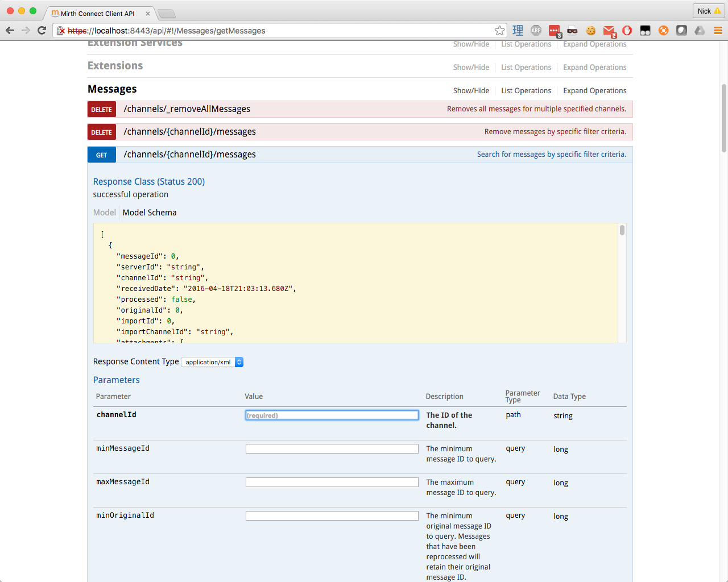Click 'Remove messages by specific filter criteria'
This screenshot has width=728, height=582.
click(555, 132)
